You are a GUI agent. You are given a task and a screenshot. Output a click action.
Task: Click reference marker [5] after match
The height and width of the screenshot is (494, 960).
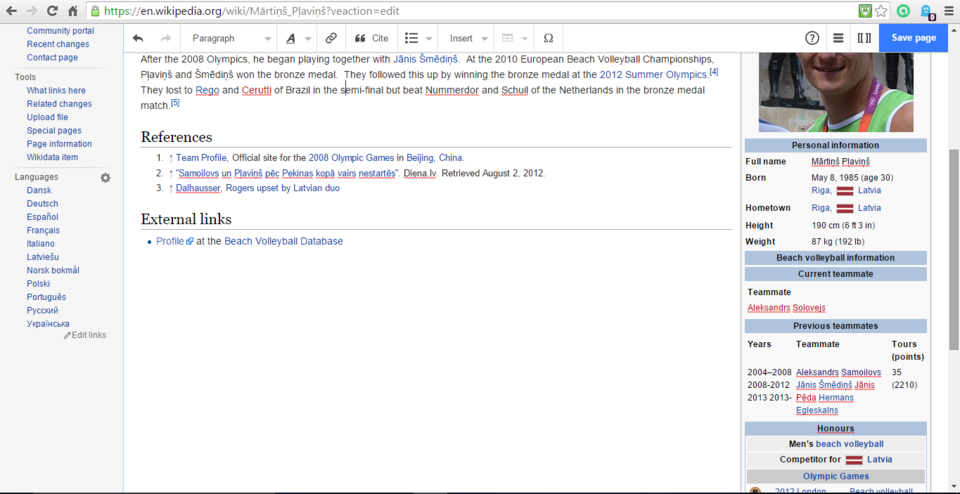point(175,103)
